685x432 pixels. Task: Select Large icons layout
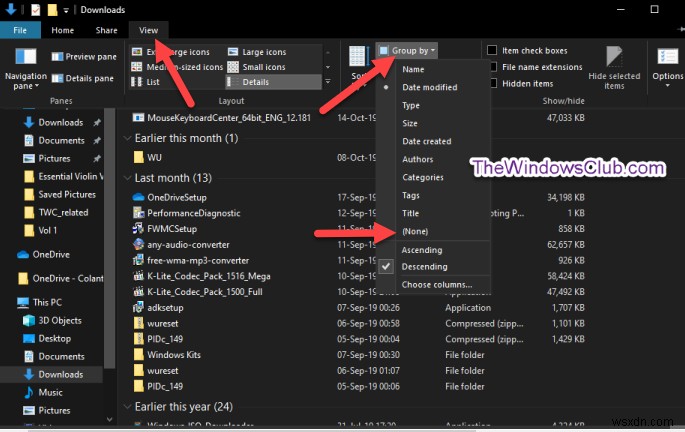click(257, 52)
